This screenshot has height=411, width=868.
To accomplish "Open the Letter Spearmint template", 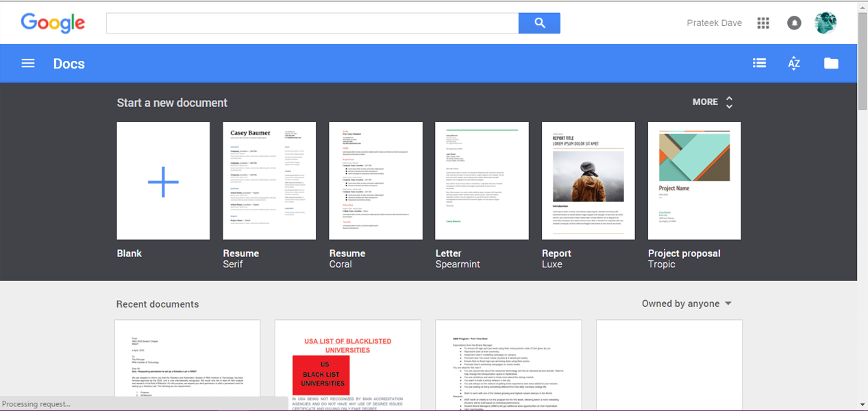I will click(x=482, y=181).
